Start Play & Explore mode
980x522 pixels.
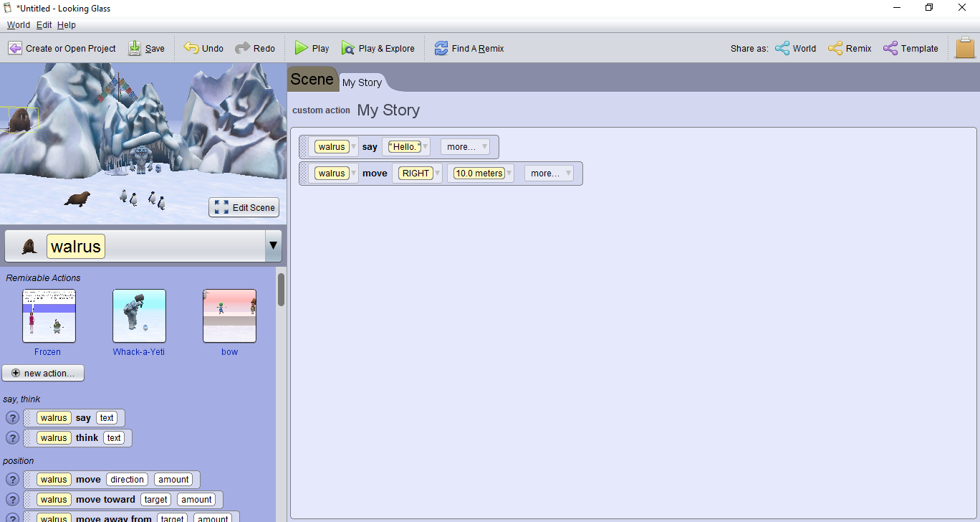[x=378, y=48]
